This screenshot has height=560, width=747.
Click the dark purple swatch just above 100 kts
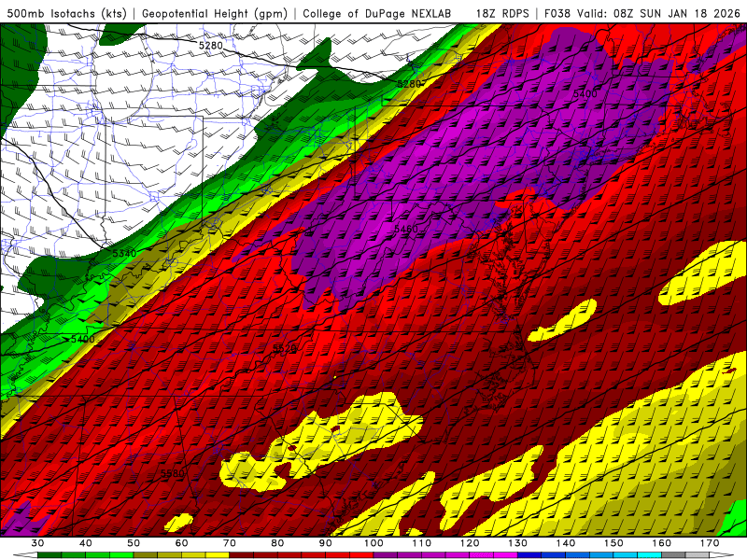386,555
